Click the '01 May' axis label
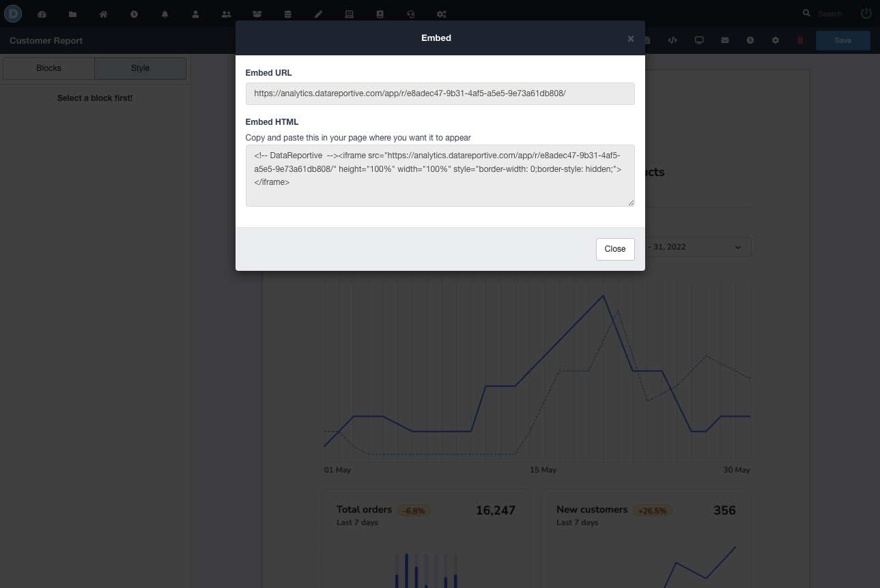This screenshot has width=880, height=588. click(x=337, y=470)
